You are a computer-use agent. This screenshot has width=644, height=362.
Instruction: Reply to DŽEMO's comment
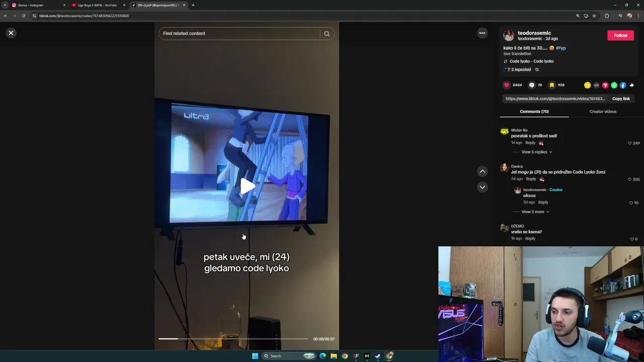530,238
